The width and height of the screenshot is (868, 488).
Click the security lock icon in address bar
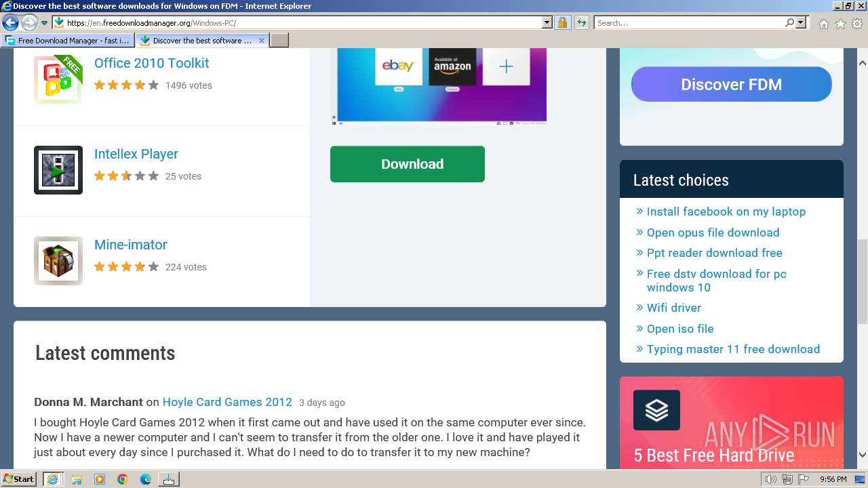point(562,22)
